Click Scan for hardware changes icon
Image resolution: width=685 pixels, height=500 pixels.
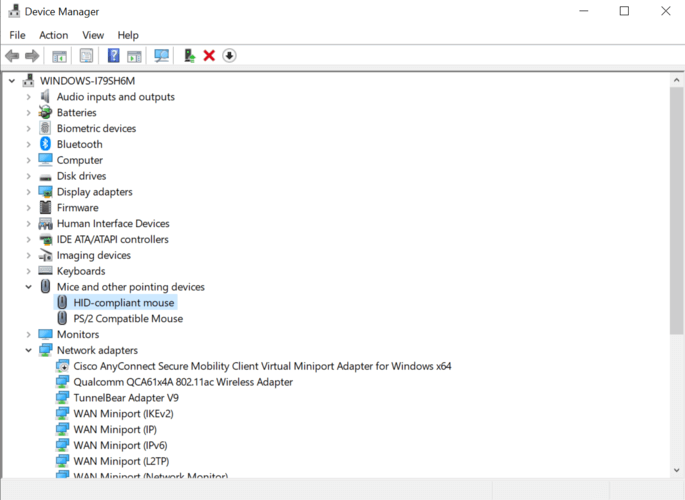162,56
